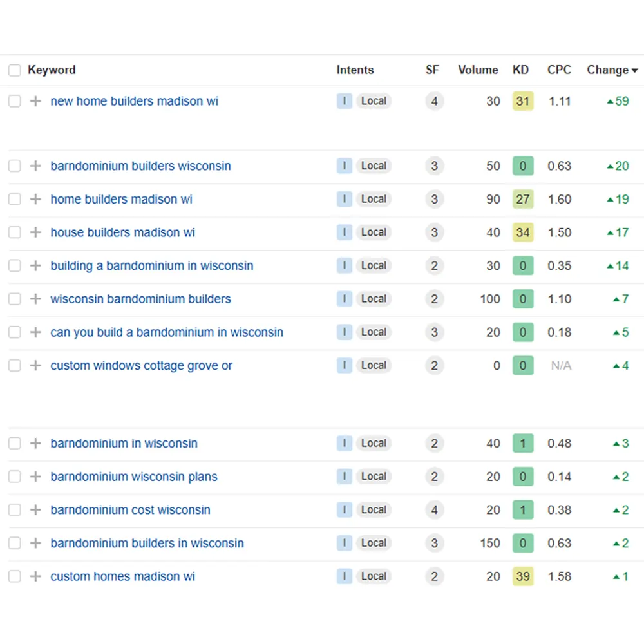Click the plus icon next to 'barndominium builders wisconsin'
Viewport: 644px width, 644px height.
point(35,166)
